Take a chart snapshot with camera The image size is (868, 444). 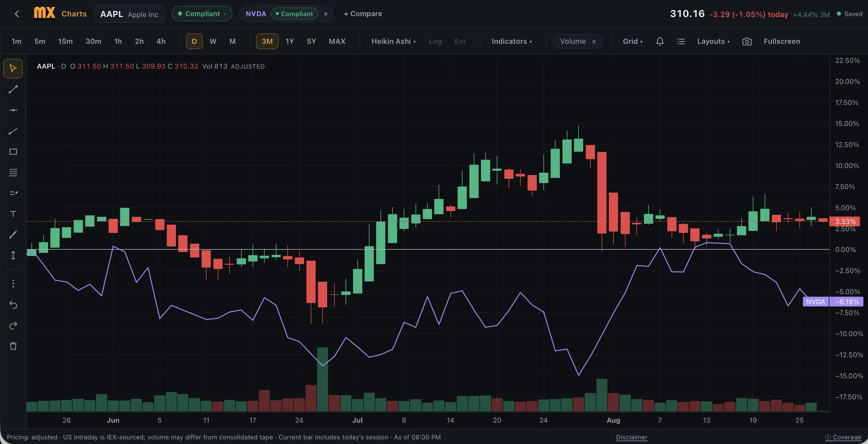click(747, 42)
